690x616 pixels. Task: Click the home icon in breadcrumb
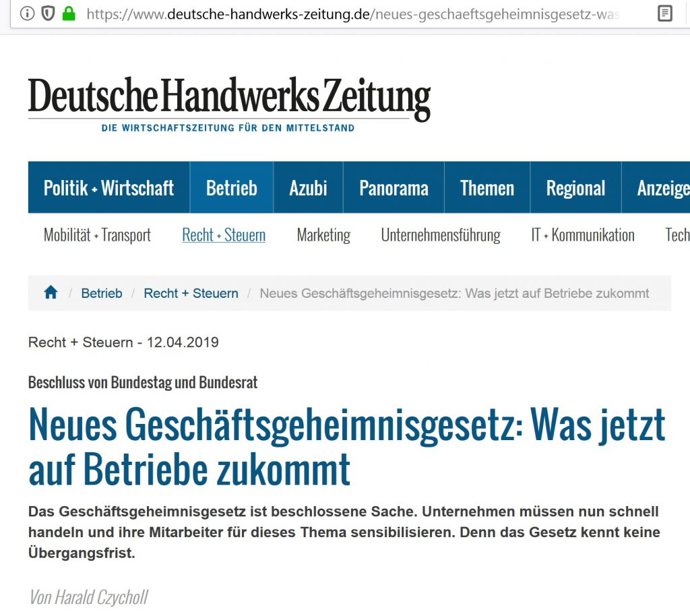click(51, 292)
